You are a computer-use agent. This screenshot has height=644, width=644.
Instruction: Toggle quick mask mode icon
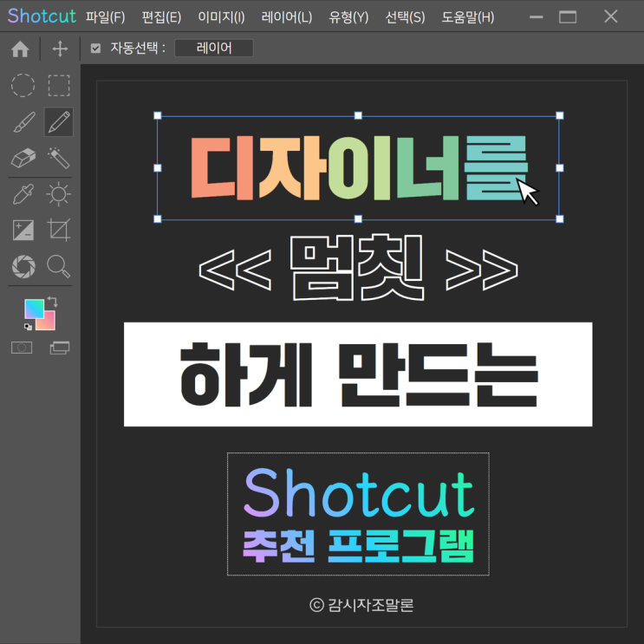coord(22,348)
